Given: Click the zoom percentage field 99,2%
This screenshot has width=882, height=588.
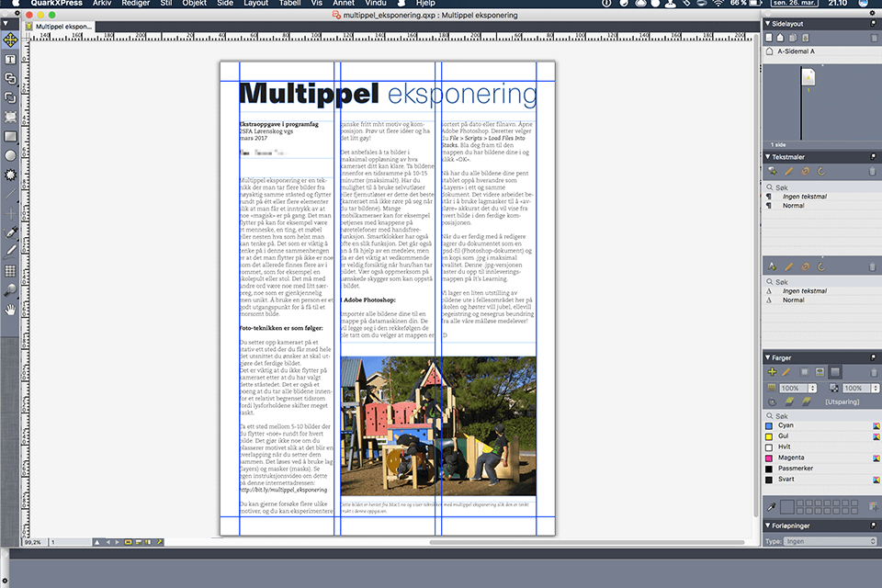Looking at the screenshot, I should coord(34,542).
